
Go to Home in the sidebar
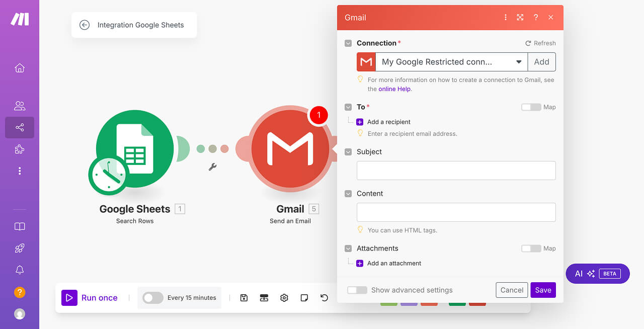coord(20,68)
